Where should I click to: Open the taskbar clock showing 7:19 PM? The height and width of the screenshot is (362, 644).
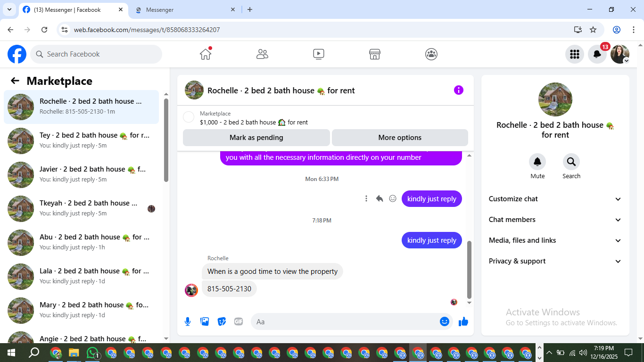click(604, 353)
